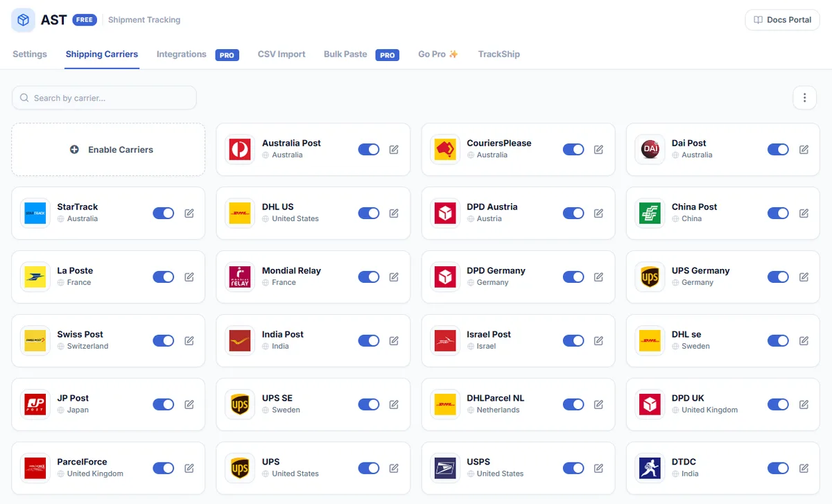Click the edit icon for UPS United States
The width and height of the screenshot is (832, 504).
coord(394,468)
